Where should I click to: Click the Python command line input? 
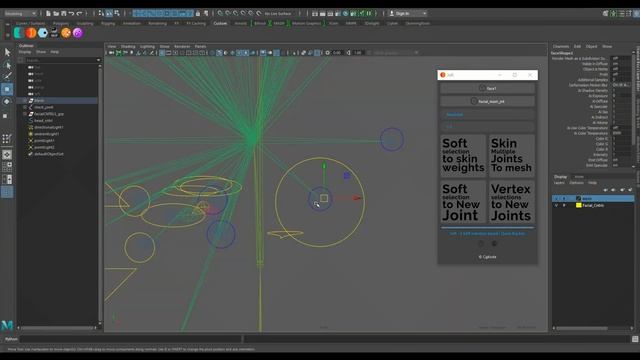(131, 339)
